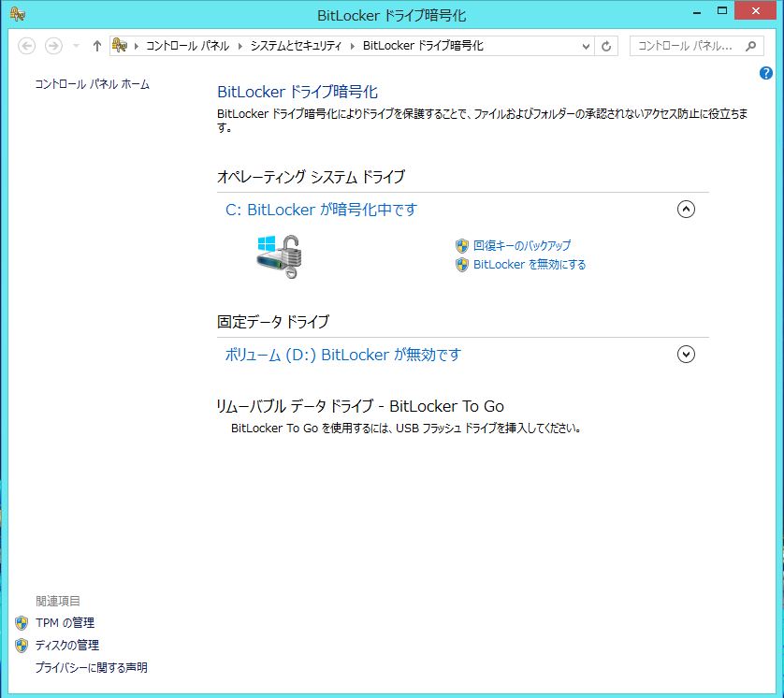Screen dimensions: 784x698
Task: Click the USB フラッシュ ドライブを挿入してください text
Action: click(488, 429)
